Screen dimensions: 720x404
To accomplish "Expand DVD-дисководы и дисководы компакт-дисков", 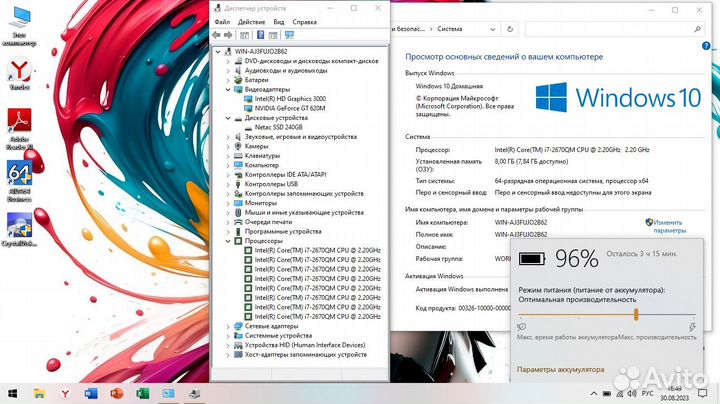I will coord(228,61).
